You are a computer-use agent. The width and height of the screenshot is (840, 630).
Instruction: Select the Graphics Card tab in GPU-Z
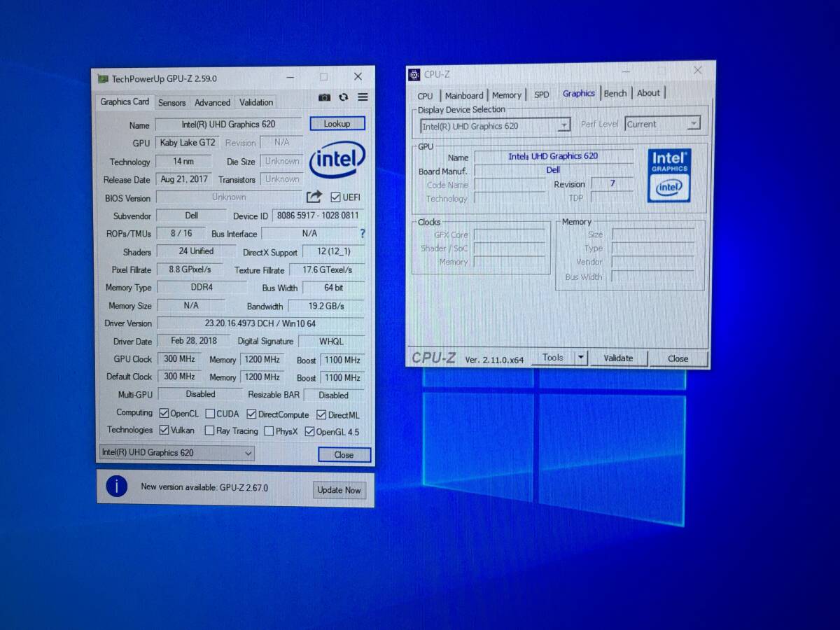pyautogui.click(x=125, y=101)
